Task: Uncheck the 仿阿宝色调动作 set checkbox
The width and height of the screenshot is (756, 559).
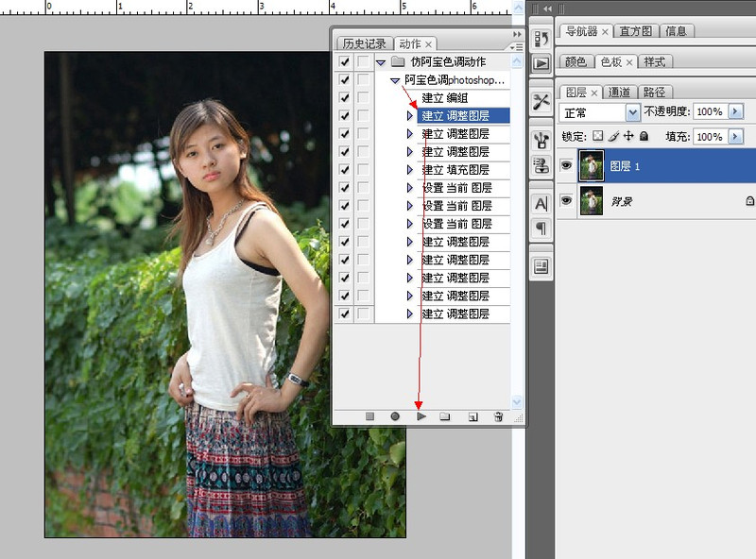Action: [344, 61]
